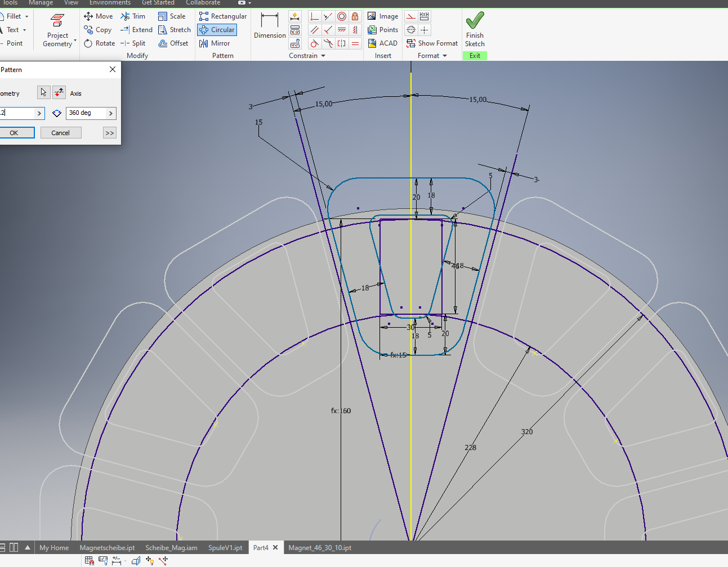
Task: Select the Equal constraint icon
Action: point(355,43)
